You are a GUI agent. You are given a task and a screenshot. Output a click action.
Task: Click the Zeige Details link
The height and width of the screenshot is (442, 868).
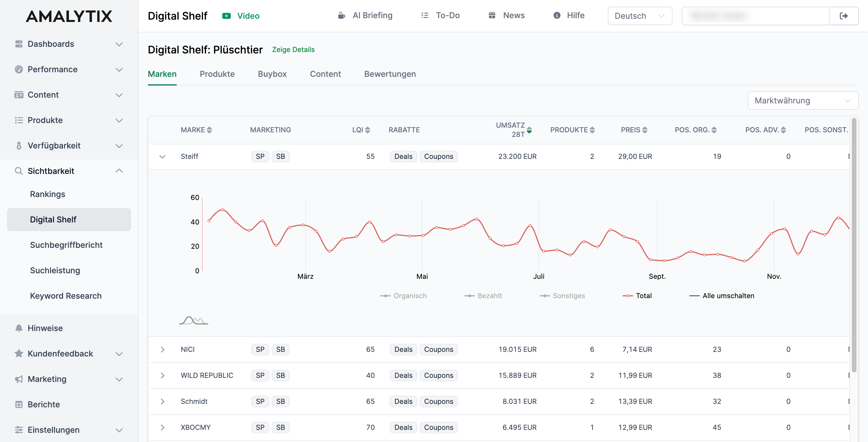pyautogui.click(x=293, y=50)
